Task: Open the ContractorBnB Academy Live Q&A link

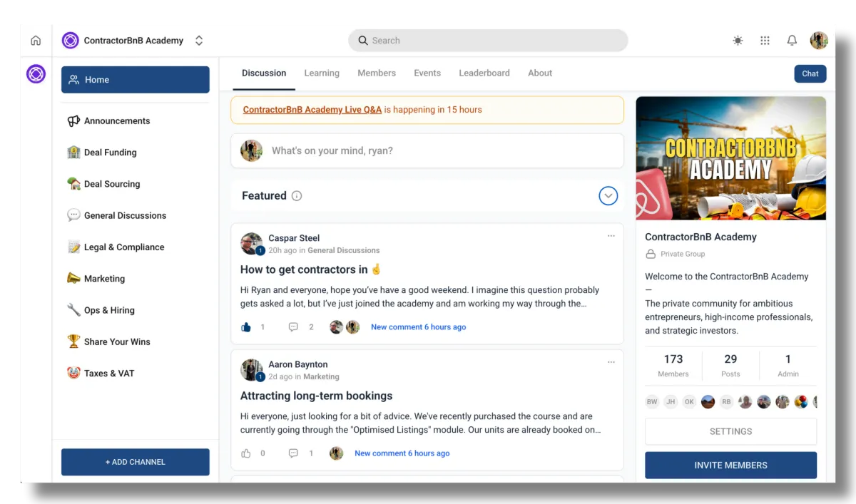Action: (312, 110)
